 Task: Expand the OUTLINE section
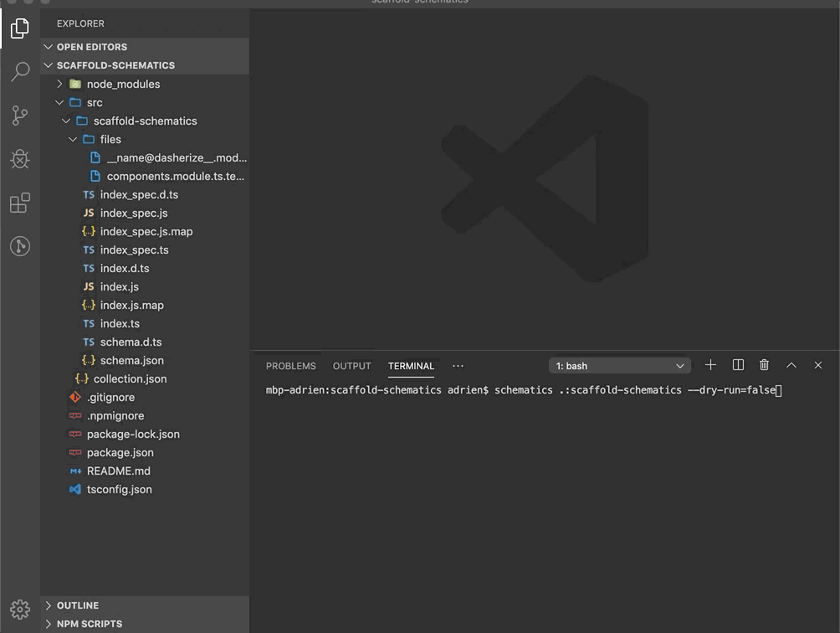pos(49,605)
